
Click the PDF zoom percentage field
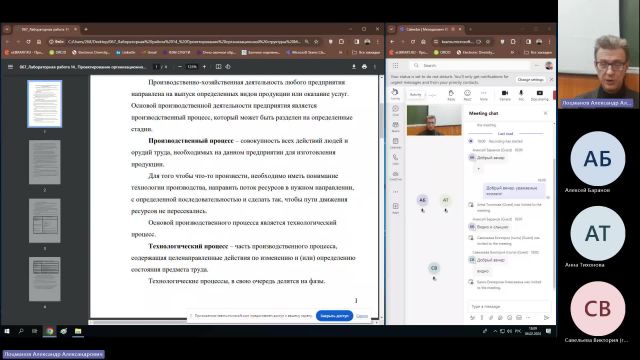pyautogui.click(x=192, y=67)
